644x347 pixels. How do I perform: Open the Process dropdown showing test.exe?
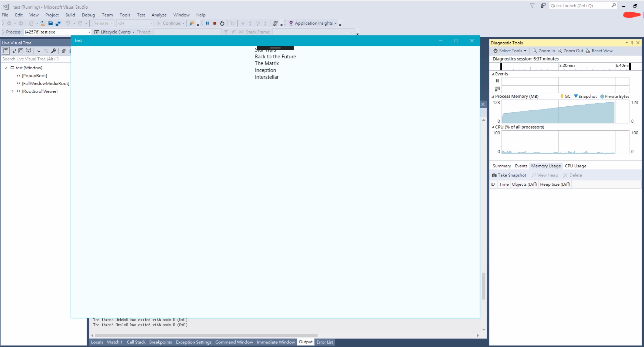click(89, 32)
